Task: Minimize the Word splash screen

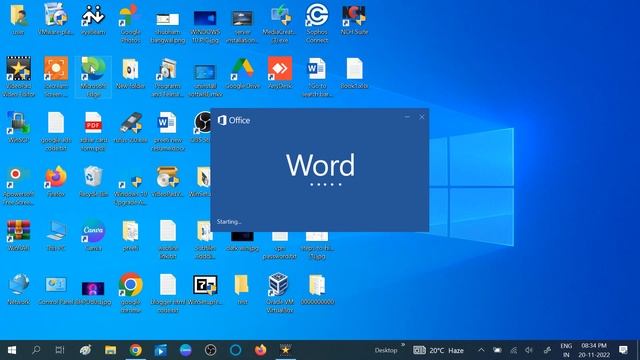Action: pyautogui.click(x=407, y=117)
